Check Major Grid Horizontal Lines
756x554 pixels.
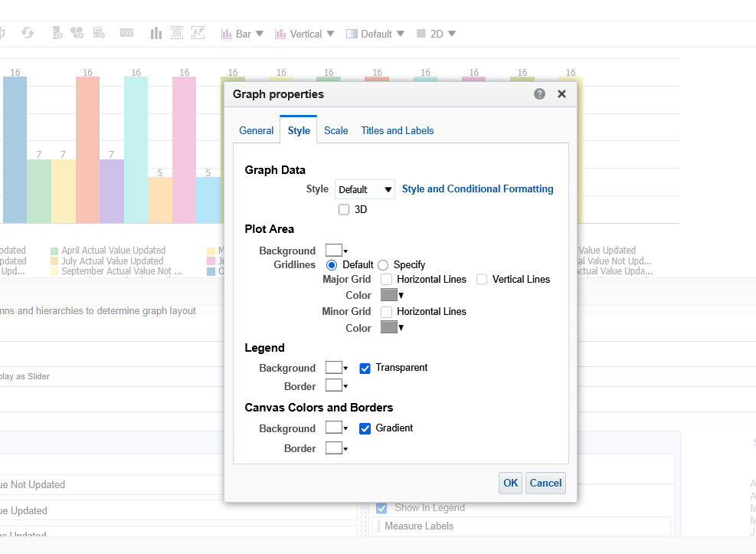[386, 280]
